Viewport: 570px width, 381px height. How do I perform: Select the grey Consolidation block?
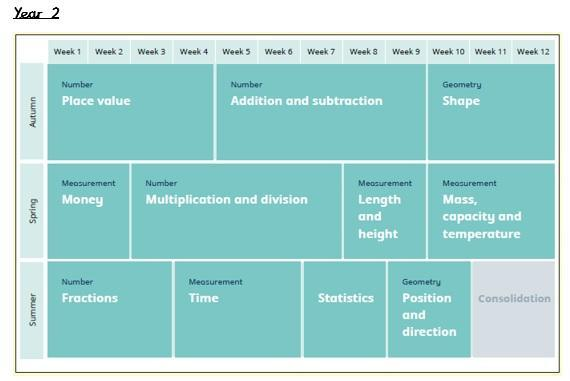pyautogui.click(x=514, y=309)
